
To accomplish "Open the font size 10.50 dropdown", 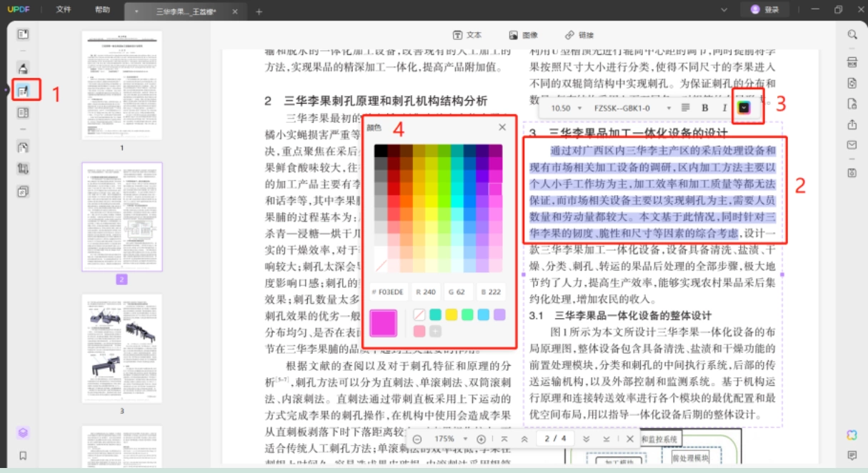I will tap(569, 108).
